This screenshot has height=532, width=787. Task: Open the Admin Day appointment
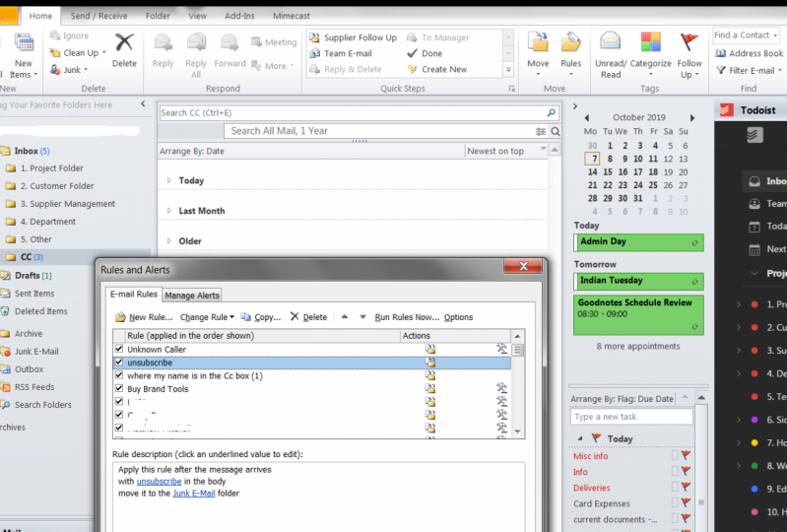point(638,242)
